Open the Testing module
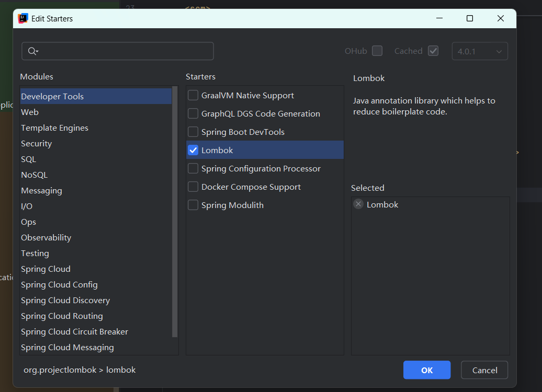542x392 pixels. coord(96,253)
